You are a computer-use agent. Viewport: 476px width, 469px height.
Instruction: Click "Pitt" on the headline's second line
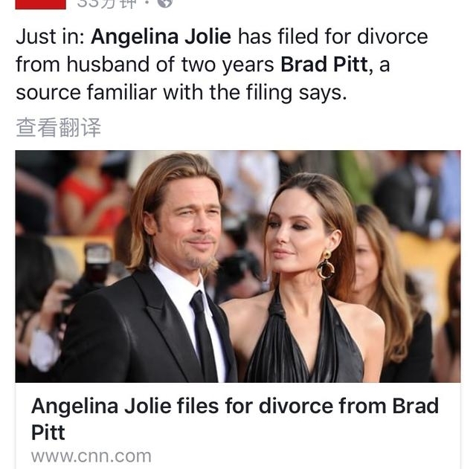[48, 433]
